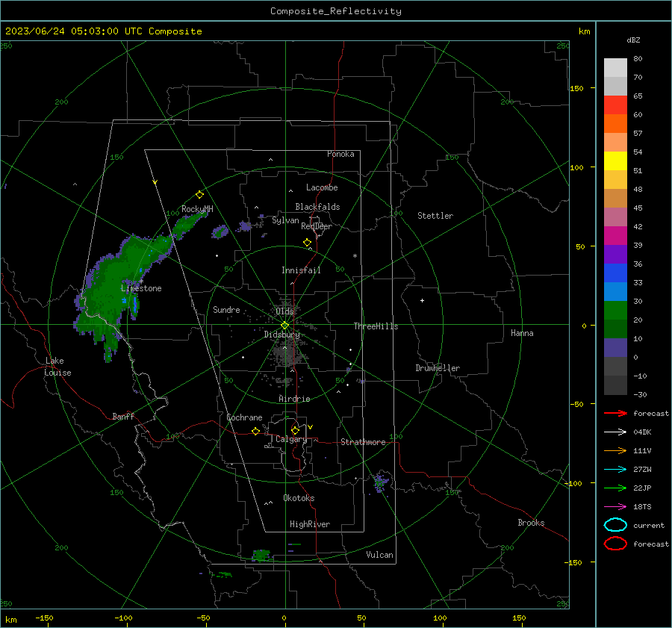Click the Composite_Reflectivity title
Image resolution: width=672 pixels, height=628 pixels.
[336, 11]
